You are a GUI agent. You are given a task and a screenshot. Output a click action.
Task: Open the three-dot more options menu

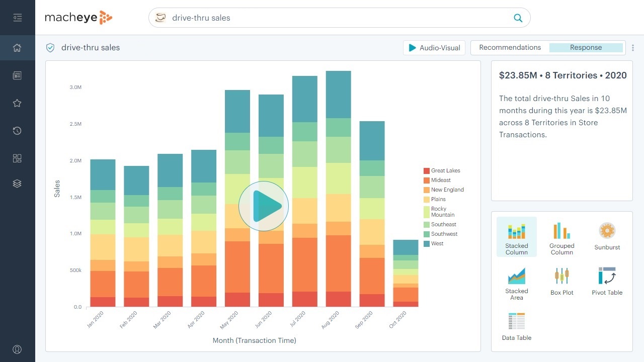633,48
